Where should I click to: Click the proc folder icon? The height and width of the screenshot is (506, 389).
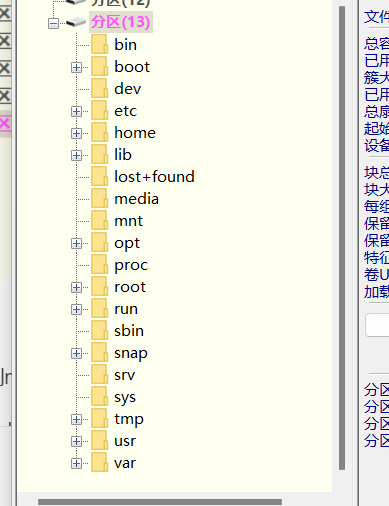tap(100, 264)
